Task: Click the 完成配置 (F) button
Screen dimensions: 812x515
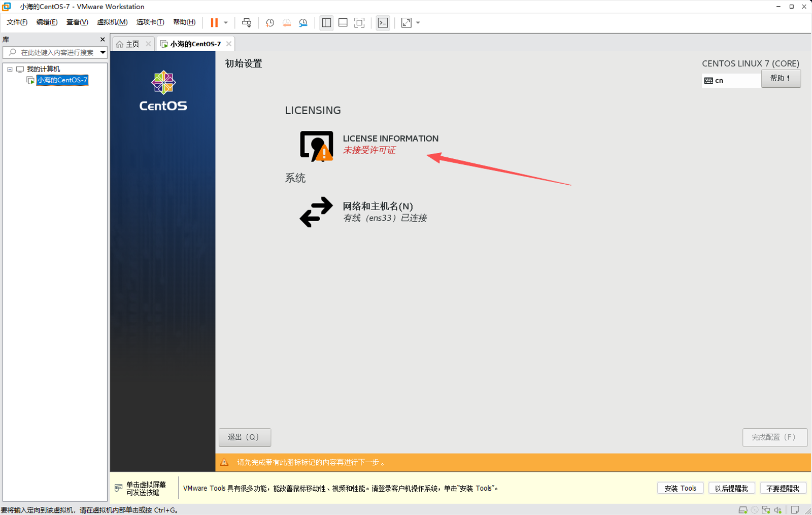Action: 774,437
